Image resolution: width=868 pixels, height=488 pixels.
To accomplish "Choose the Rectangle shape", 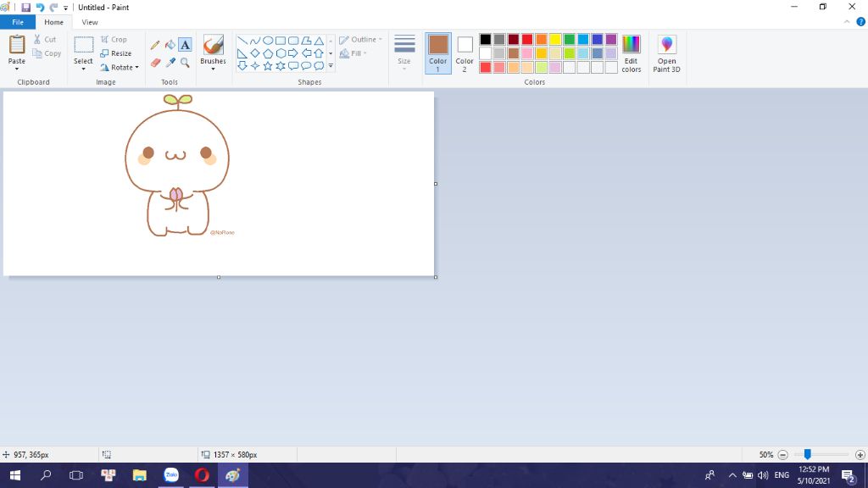I will [281, 41].
